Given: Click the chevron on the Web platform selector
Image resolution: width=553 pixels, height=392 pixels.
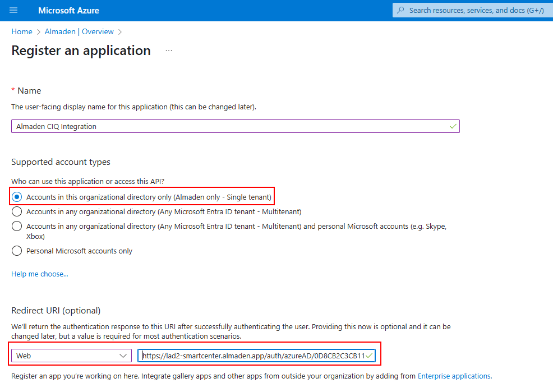Looking at the screenshot, I should coord(123,355).
